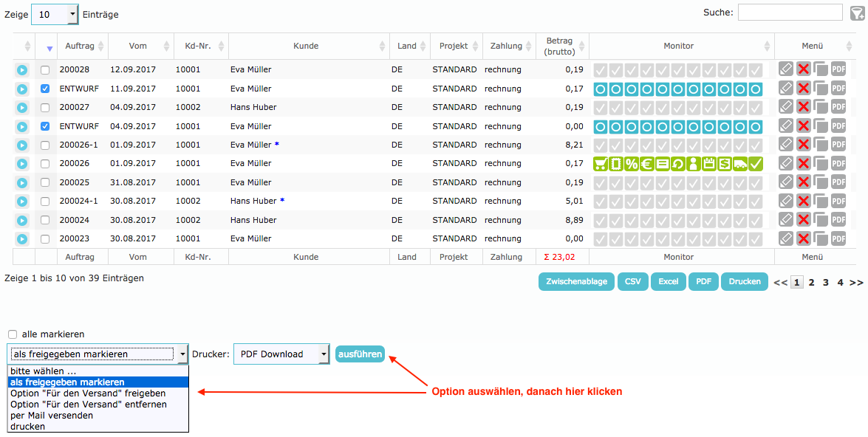Click the edit pencil icon for order 200028
Screen dimensions: 868x437
click(x=786, y=69)
